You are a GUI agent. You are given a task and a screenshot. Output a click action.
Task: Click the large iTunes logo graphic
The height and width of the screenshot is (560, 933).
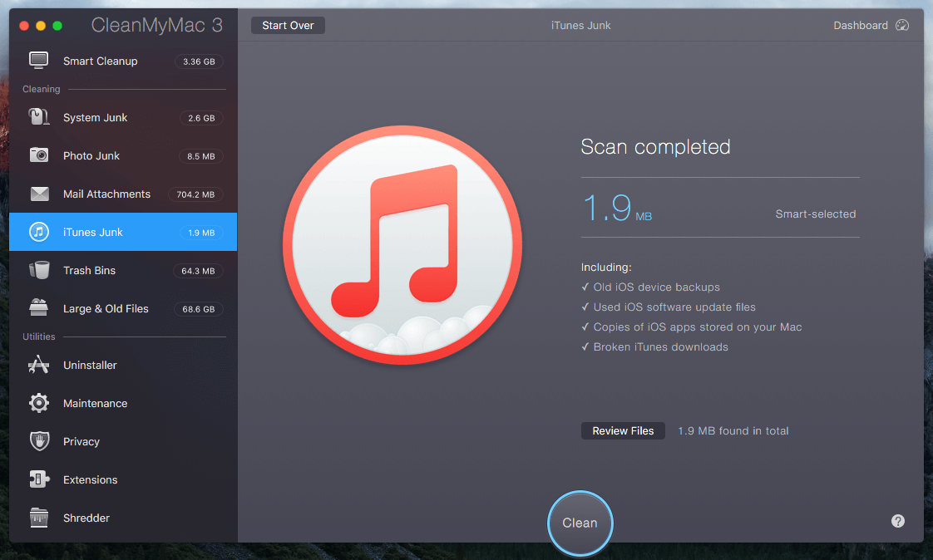[x=402, y=245]
